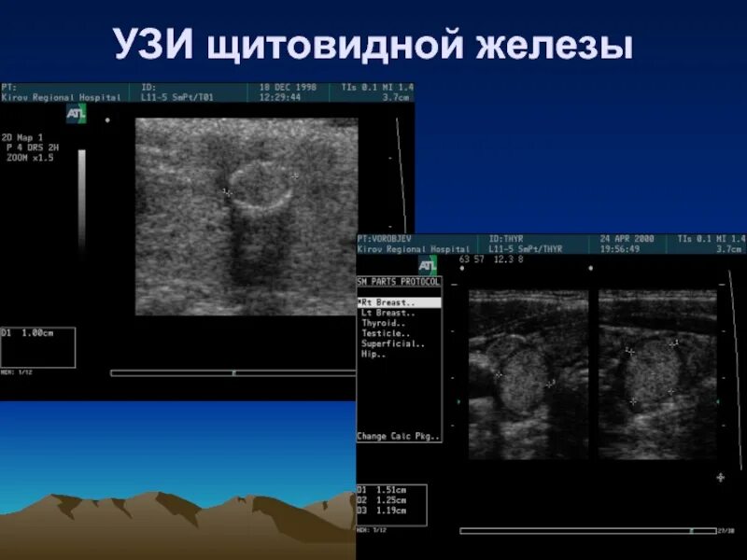The image size is (747, 560).
Task: Click the cine loop bar under the 1998 scan
Action: tap(233, 373)
